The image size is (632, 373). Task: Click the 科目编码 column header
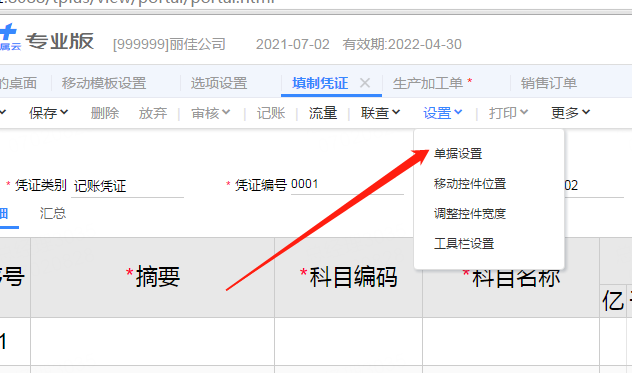(349, 277)
